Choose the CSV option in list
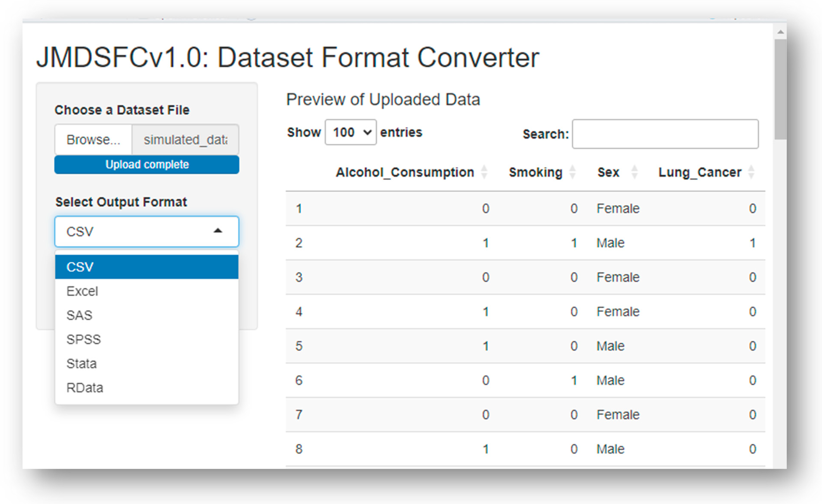Image resolution: width=822 pixels, height=504 pixels. [147, 267]
